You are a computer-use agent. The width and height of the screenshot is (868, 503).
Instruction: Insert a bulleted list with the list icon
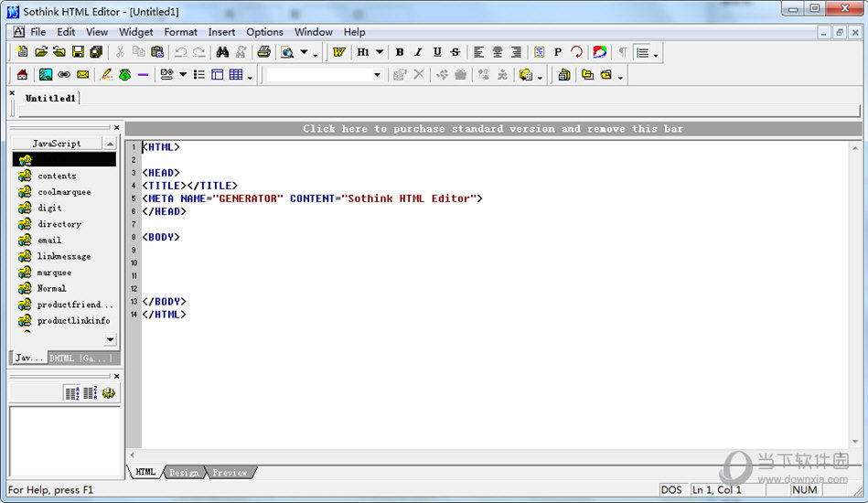click(199, 75)
